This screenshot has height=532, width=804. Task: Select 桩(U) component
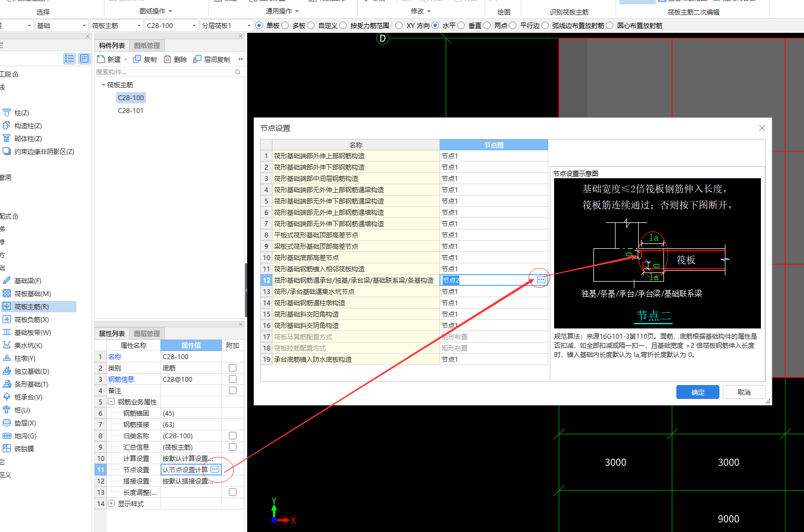click(22, 410)
